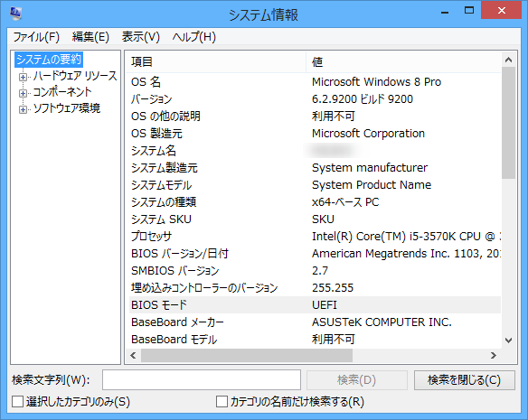This screenshot has height=420, width=528.
Task: Select the OS 製造元 row label
Action: (x=156, y=134)
